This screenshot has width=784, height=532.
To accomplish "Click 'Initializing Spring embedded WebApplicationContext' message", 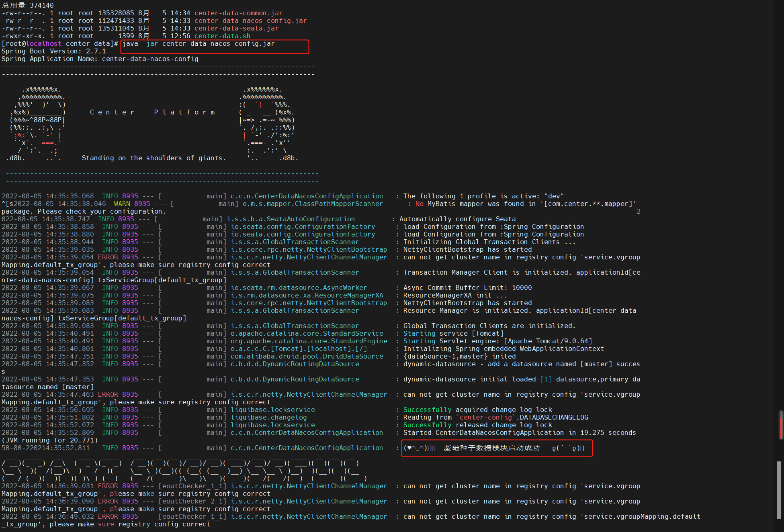I will [504, 349].
